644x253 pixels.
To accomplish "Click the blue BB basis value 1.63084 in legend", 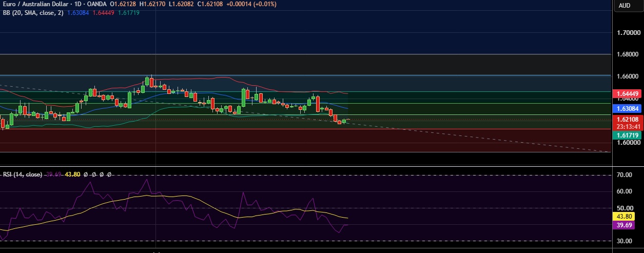I will (x=78, y=12).
